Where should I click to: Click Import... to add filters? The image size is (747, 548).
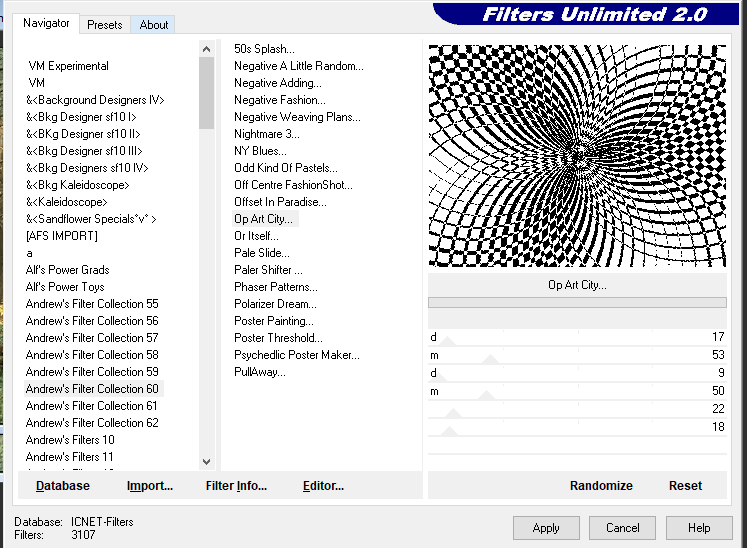(x=150, y=486)
